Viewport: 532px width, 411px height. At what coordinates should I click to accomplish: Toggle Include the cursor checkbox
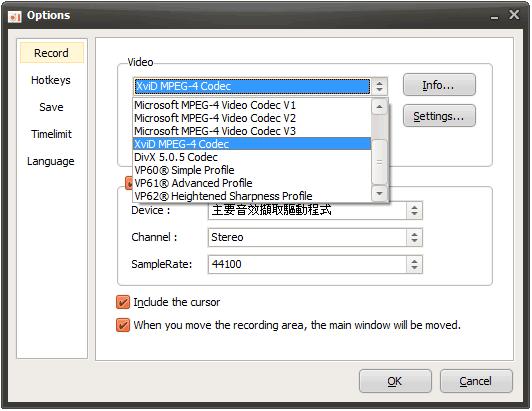122,302
